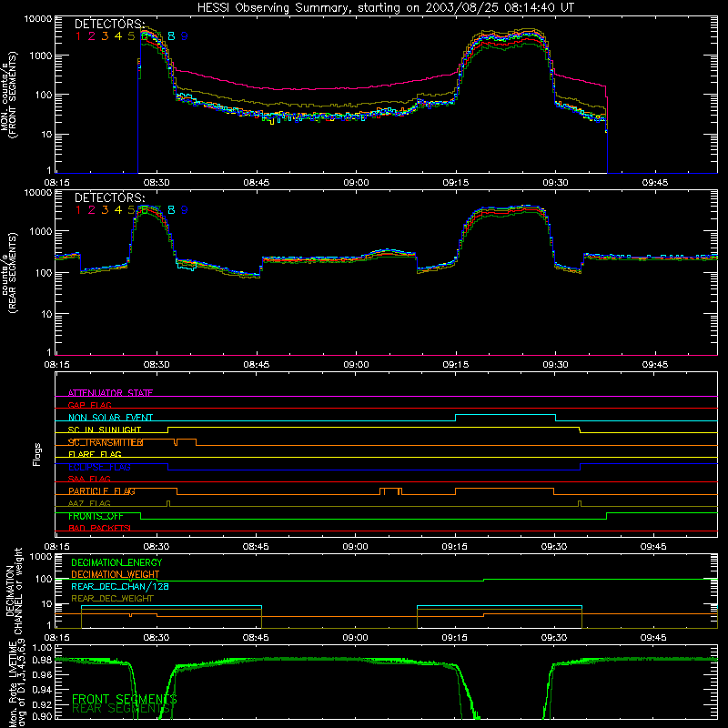The height and width of the screenshot is (728, 728).
Task: Click 09:45 time label under decimation plot
Action: click(x=653, y=638)
